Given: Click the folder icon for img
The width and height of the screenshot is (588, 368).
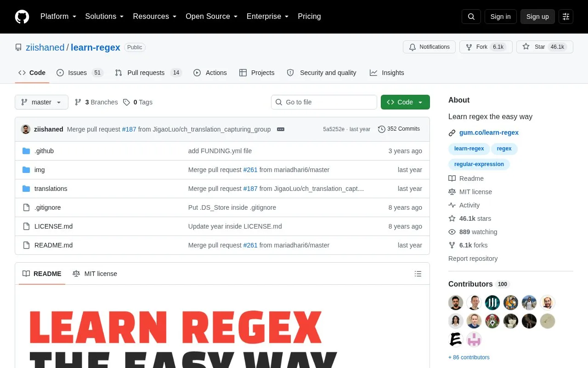Looking at the screenshot, I should [x=26, y=170].
